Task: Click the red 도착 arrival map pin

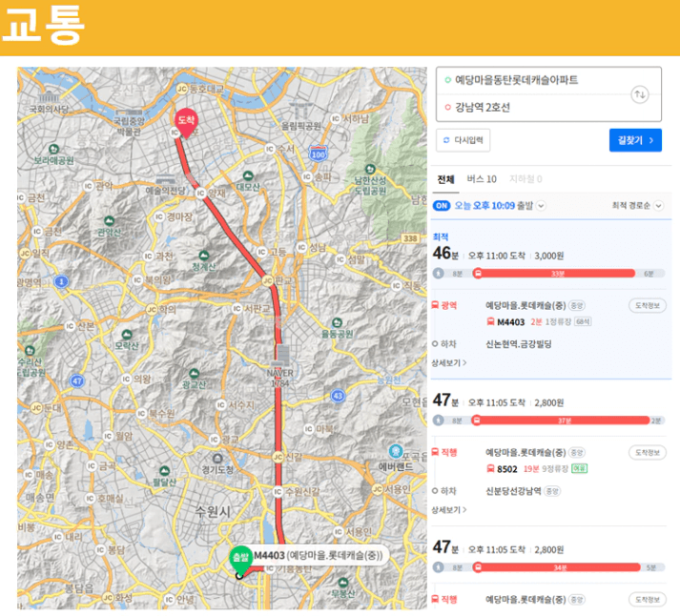Action: point(187,122)
